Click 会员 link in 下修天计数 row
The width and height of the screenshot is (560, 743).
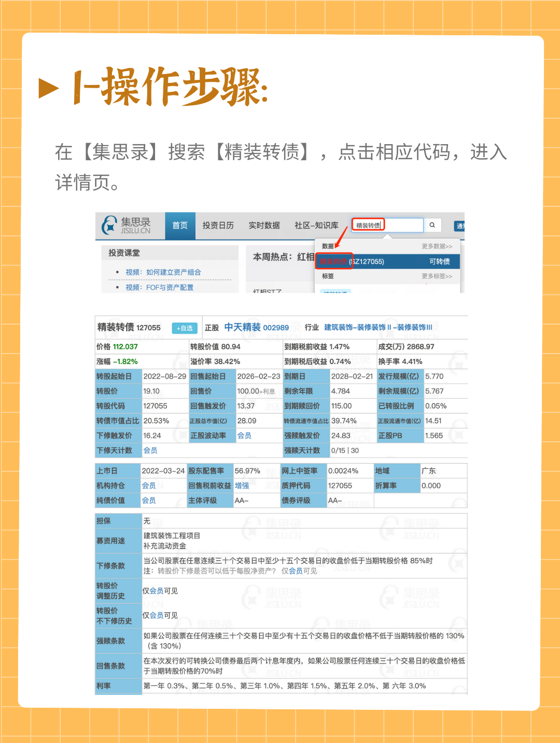tap(150, 451)
